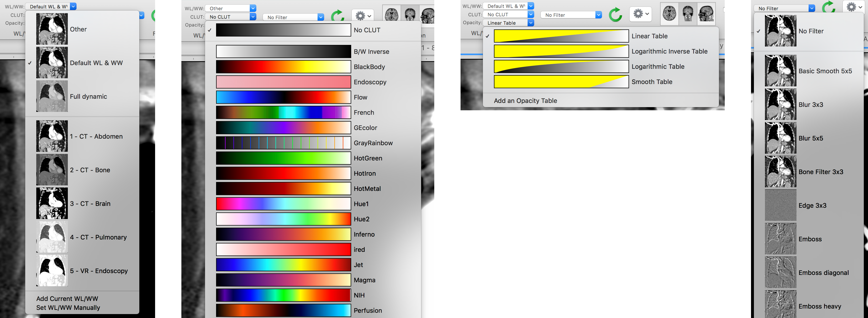Click Add an Opacity Table button
The width and height of the screenshot is (868, 318).
tap(524, 100)
